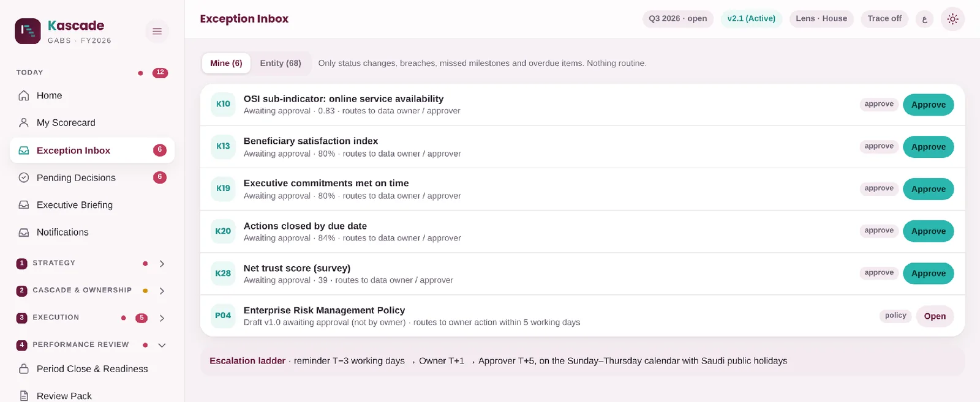Click the Performance Review heading
The width and height of the screenshot is (980, 402).
[81, 344]
